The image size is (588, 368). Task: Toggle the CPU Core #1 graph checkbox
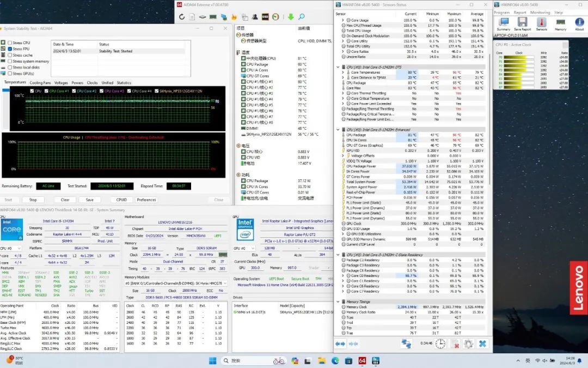point(46,91)
